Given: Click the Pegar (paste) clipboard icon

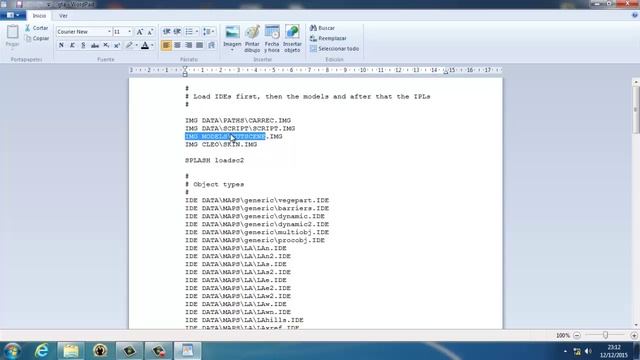Looking at the screenshot, I should coord(12,32).
